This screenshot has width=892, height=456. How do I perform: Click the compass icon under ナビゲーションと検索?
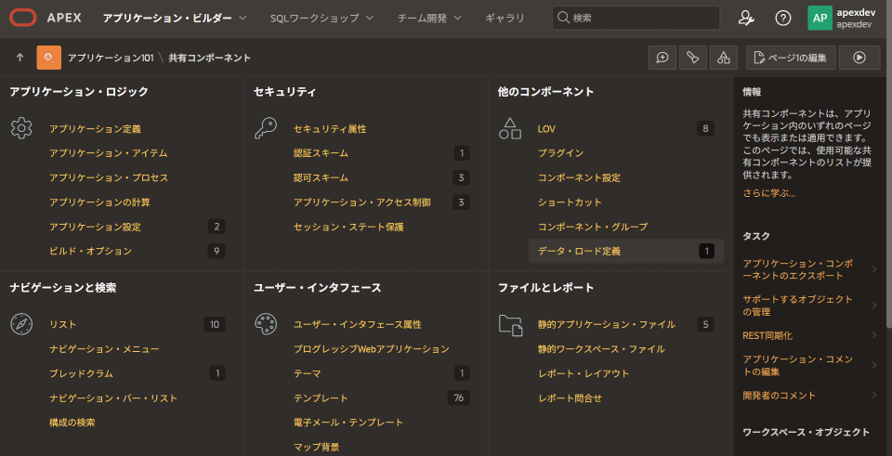click(21, 324)
